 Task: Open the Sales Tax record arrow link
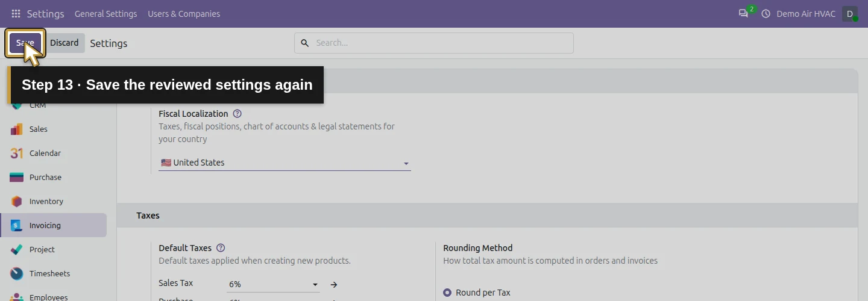(x=334, y=284)
